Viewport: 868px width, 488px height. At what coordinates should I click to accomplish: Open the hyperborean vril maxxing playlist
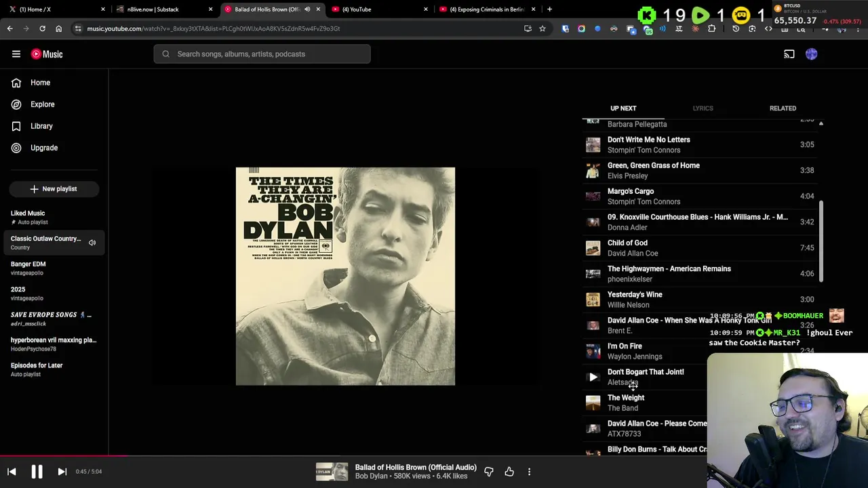tap(54, 344)
